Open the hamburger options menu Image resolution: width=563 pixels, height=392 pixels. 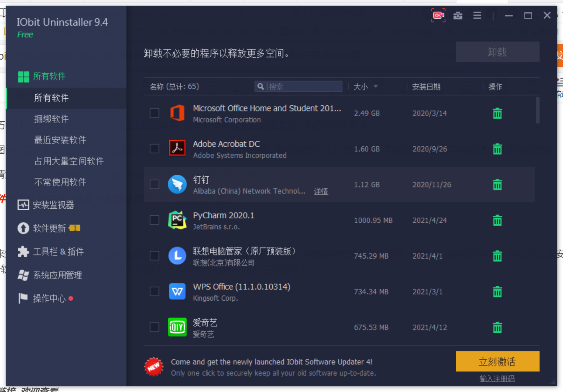tap(477, 16)
